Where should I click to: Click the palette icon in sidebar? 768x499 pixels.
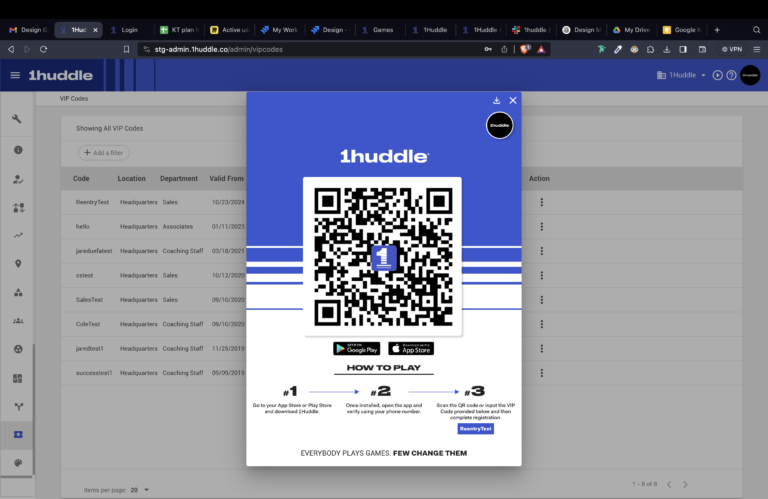pyautogui.click(x=17, y=463)
